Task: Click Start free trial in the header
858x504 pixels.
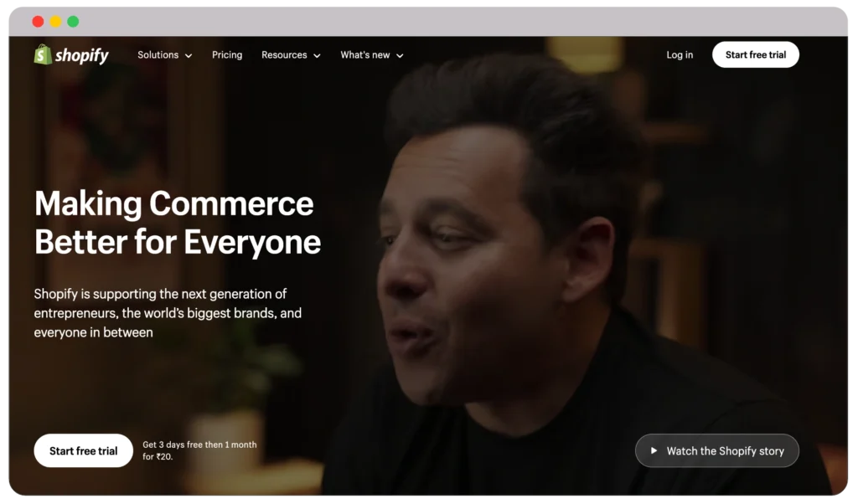Action: [x=755, y=54]
